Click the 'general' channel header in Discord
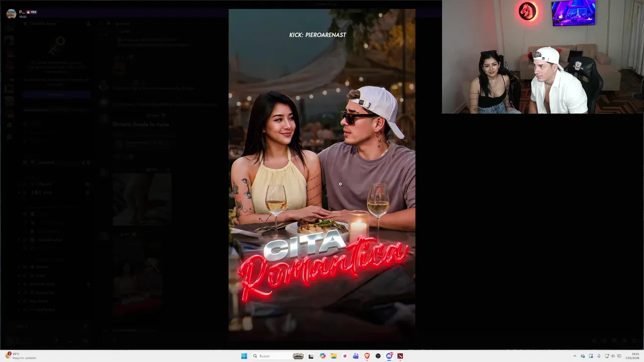 pos(123,24)
